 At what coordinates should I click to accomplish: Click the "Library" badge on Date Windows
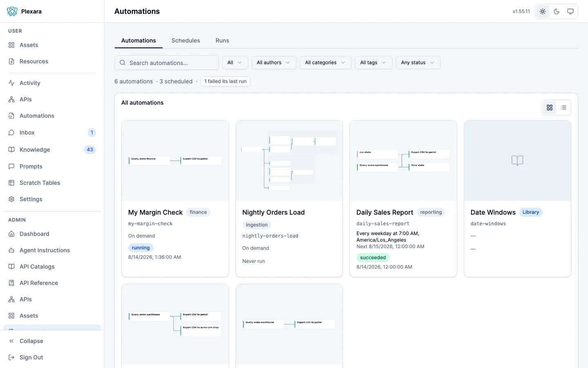531,212
